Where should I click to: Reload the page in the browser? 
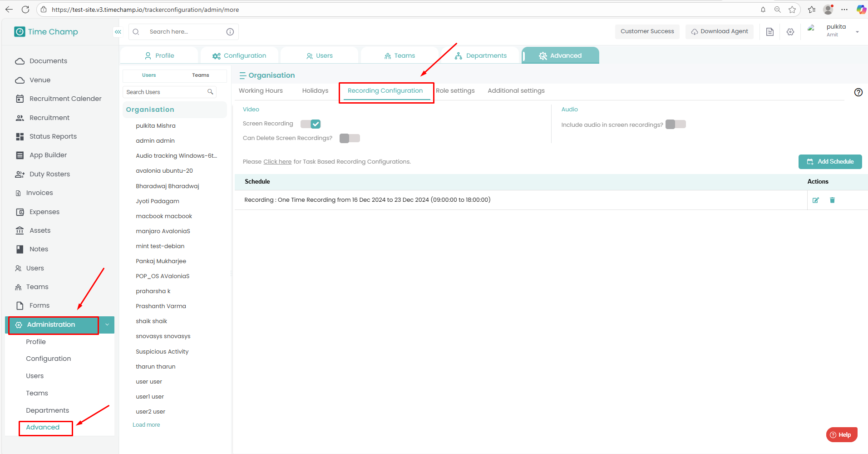click(x=25, y=10)
